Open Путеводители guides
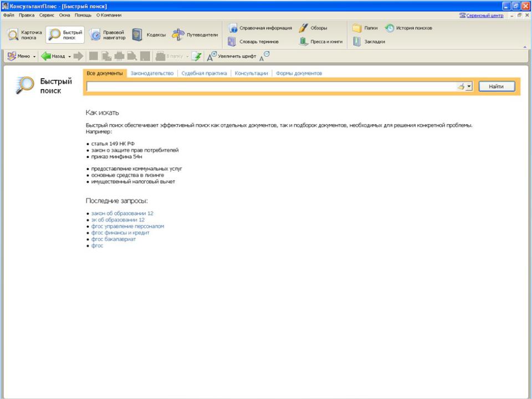The image size is (532, 399). pos(195,35)
